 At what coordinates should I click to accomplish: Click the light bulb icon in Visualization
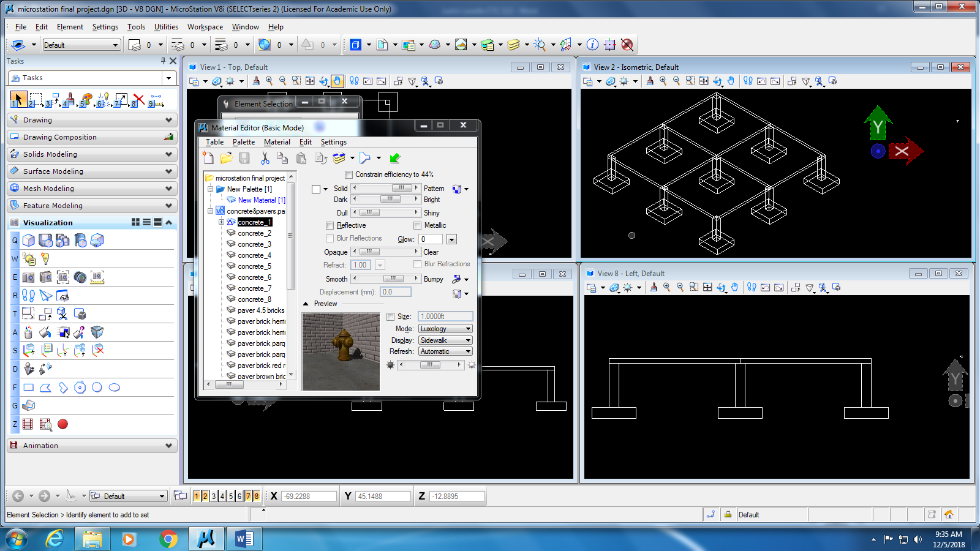[45, 258]
